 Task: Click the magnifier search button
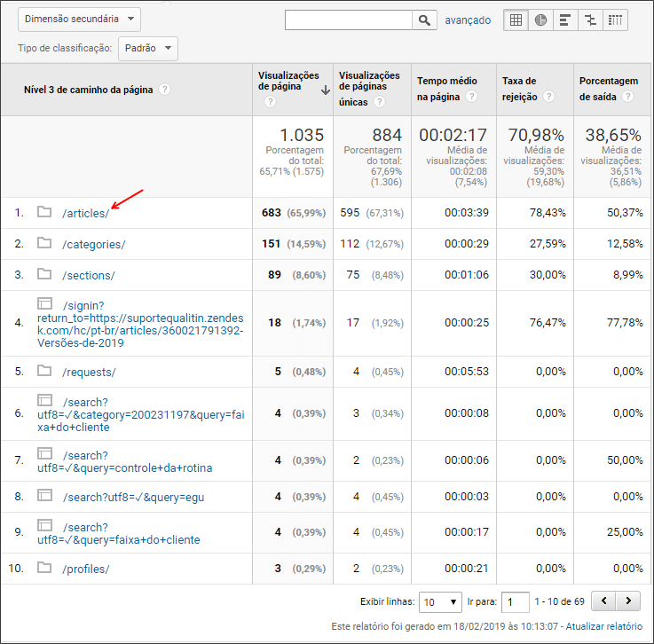point(424,20)
